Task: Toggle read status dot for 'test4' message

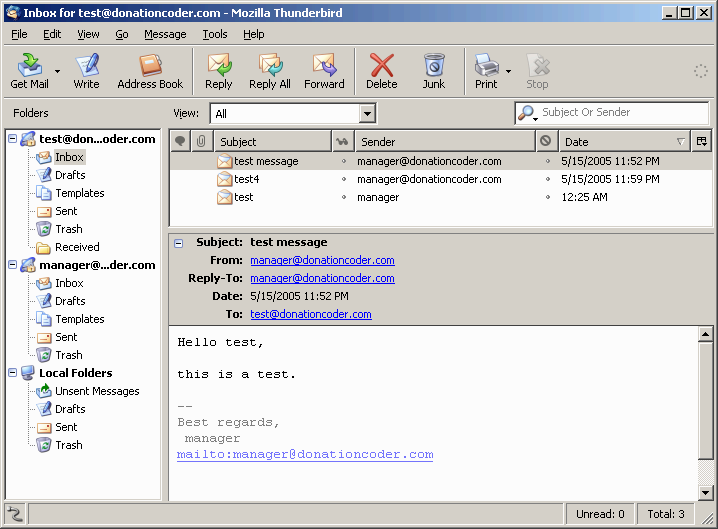Action: tap(343, 179)
